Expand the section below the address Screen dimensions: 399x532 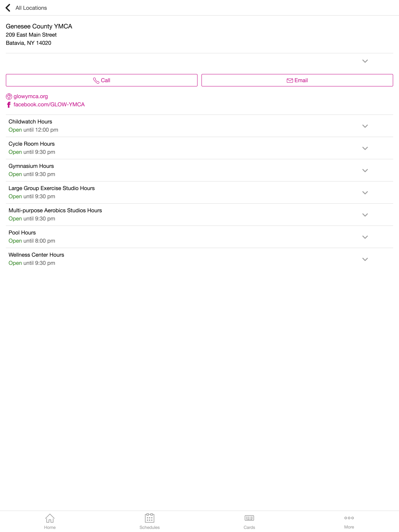click(365, 61)
